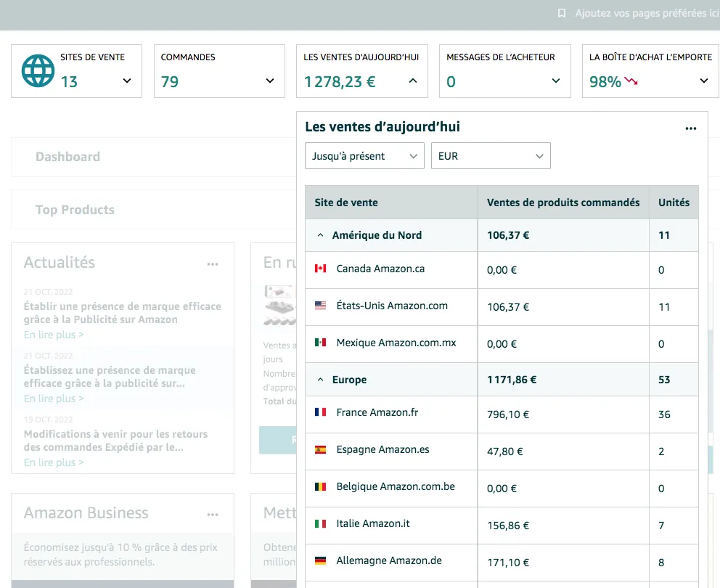Click the Spain flag icon

click(x=320, y=449)
